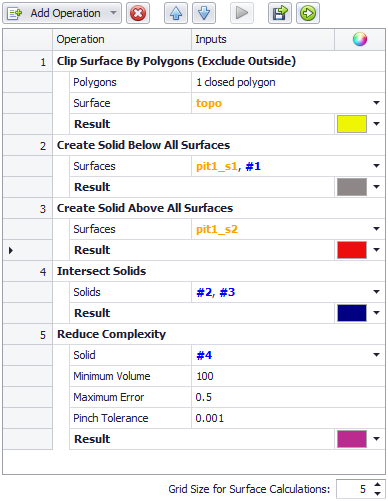Pick the magenta Reduce Complexity result swatch

[352, 439]
